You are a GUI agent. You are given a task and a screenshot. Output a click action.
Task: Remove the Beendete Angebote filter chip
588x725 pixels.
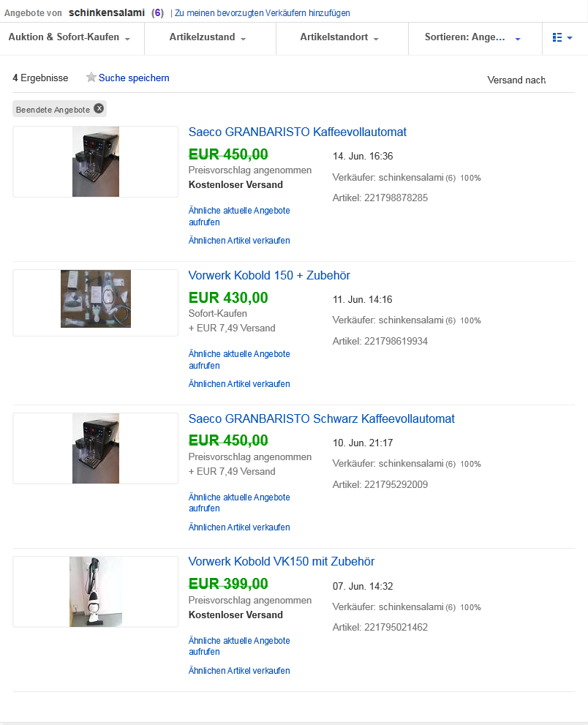point(99,108)
